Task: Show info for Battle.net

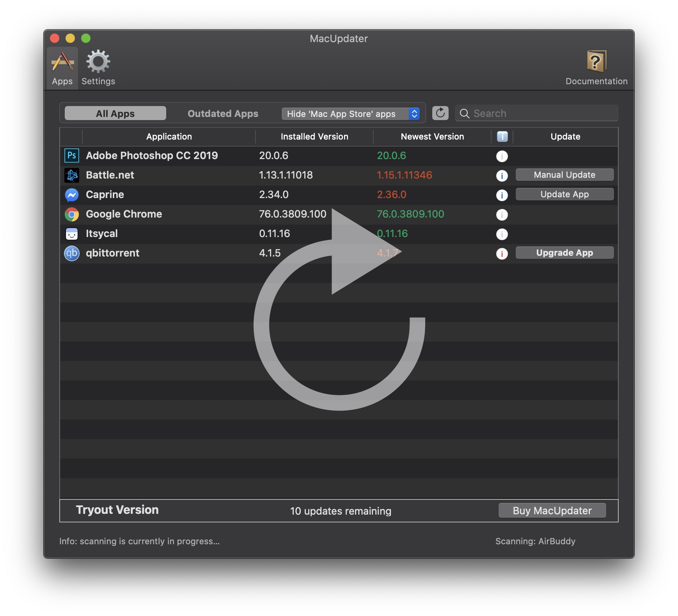Action: pos(502,176)
